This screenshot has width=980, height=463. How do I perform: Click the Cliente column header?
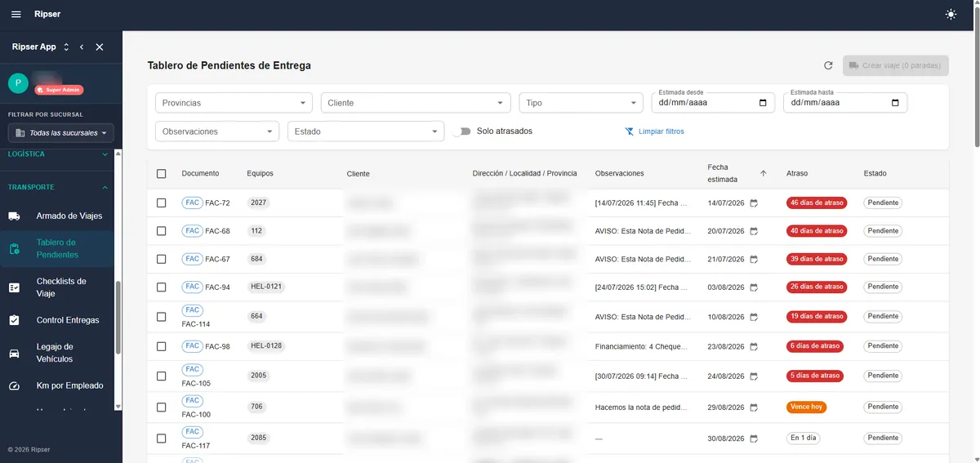point(358,174)
